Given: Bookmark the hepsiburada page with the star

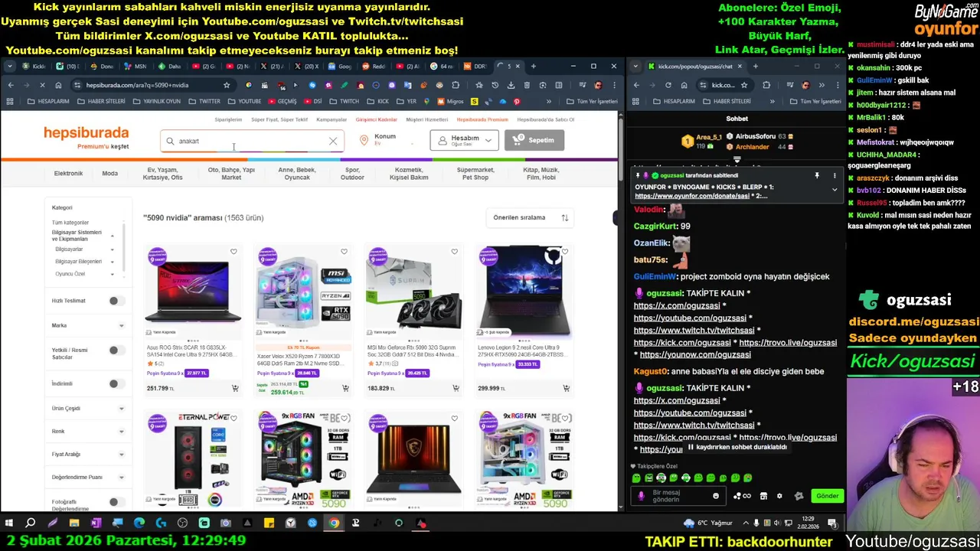Looking at the screenshot, I should click(227, 85).
